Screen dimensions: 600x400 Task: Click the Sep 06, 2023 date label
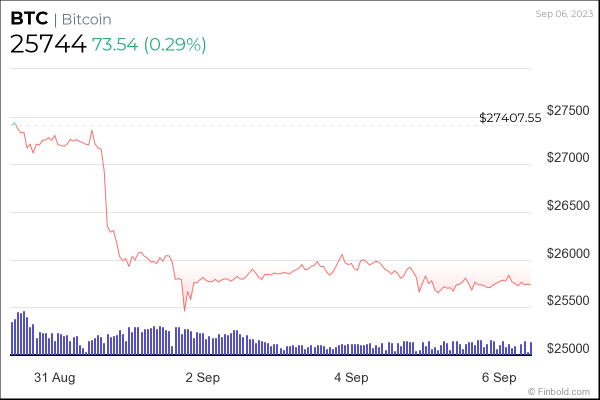564,13
